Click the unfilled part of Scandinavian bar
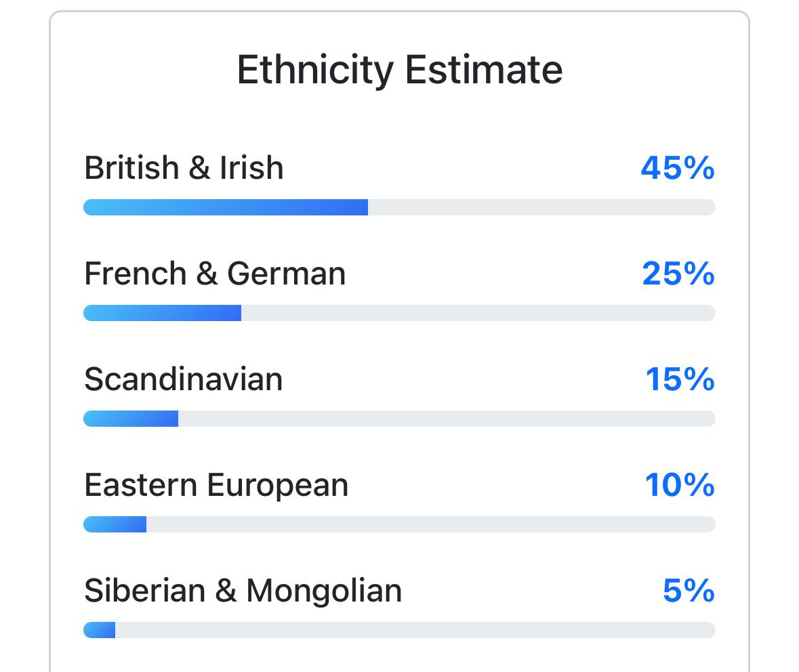The width and height of the screenshot is (799, 672). [446, 419]
